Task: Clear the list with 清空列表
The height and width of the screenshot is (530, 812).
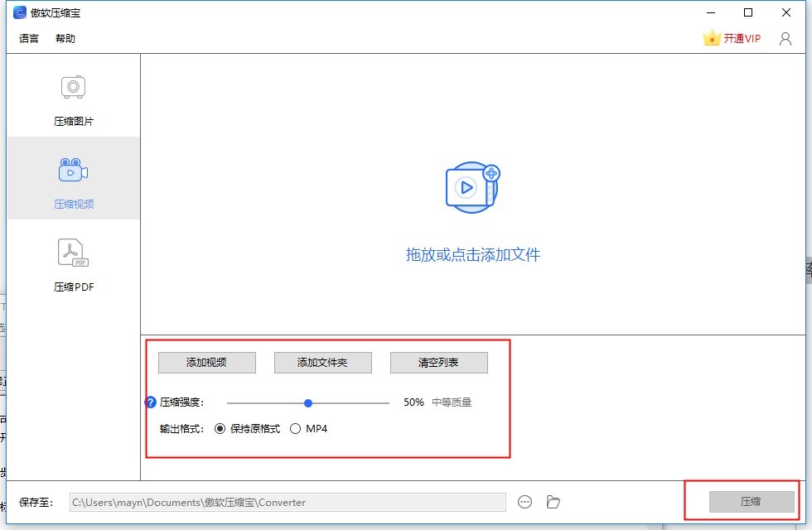Action: tap(438, 362)
